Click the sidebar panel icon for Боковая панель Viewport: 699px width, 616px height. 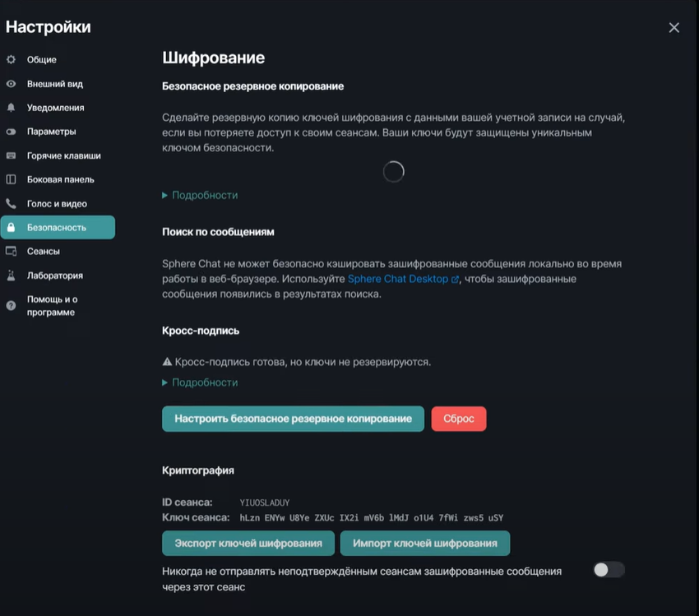click(x=12, y=179)
